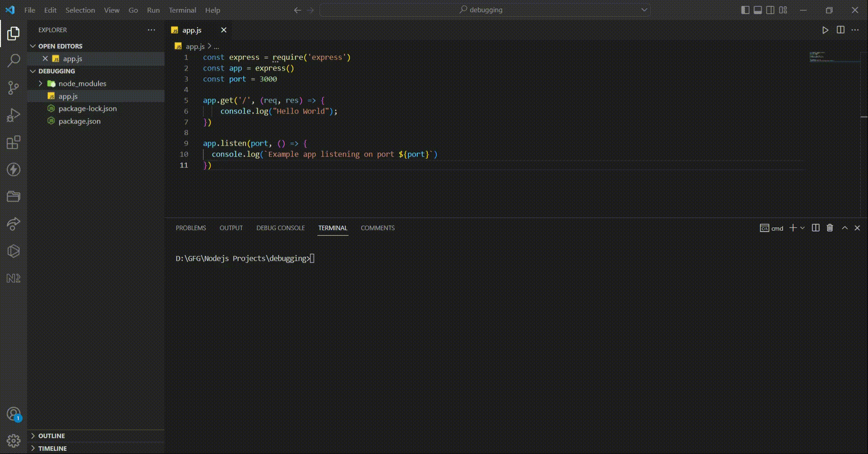Image resolution: width=868 pixels, height=454 pixels.
Task: Open Manage settings gear icon
Action: point(14,440)
